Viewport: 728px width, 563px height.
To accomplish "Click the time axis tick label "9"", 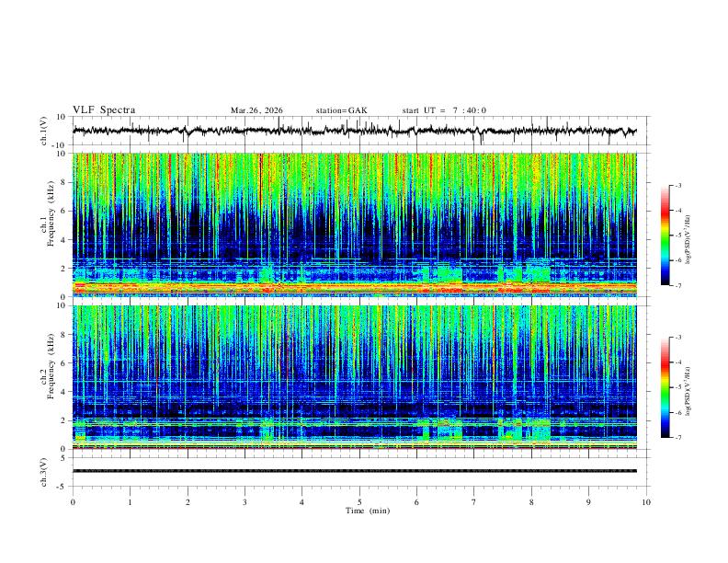I will 588,502.
